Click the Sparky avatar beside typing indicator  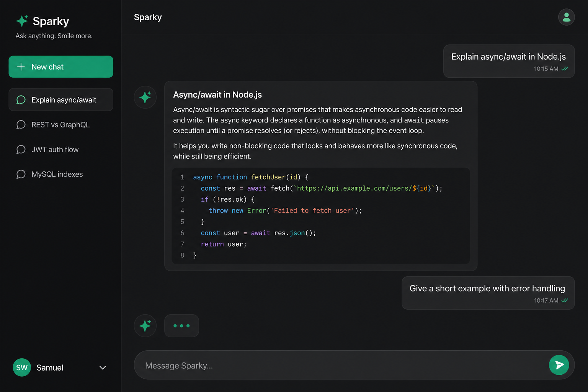point(145,326)
